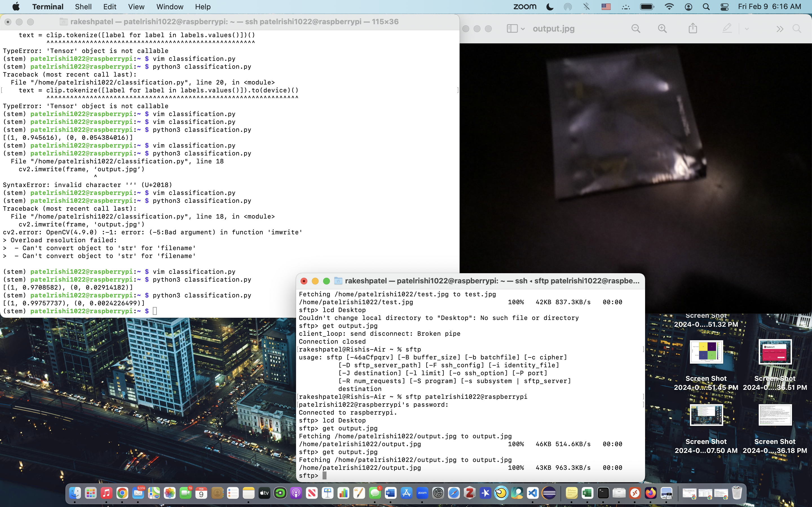The image size is (812, 507).
Task: Click the battery status indicator in menu bar
Action: tap(646, 7)
